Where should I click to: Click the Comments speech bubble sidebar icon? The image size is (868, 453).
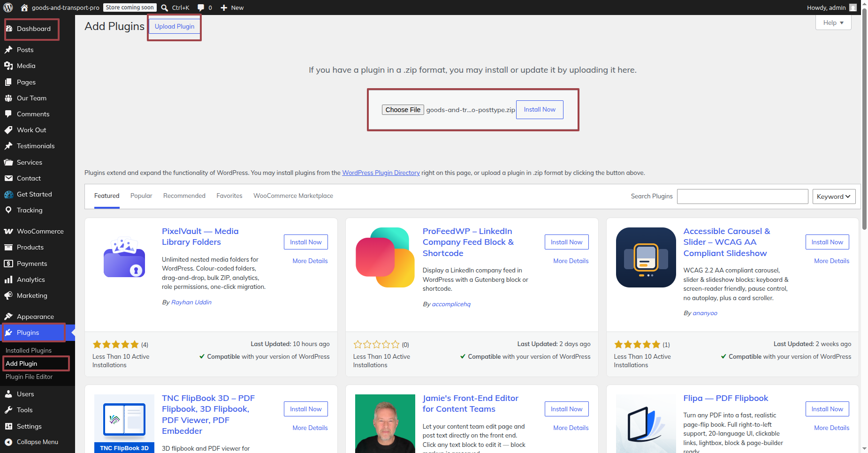[x=8, y=114]
